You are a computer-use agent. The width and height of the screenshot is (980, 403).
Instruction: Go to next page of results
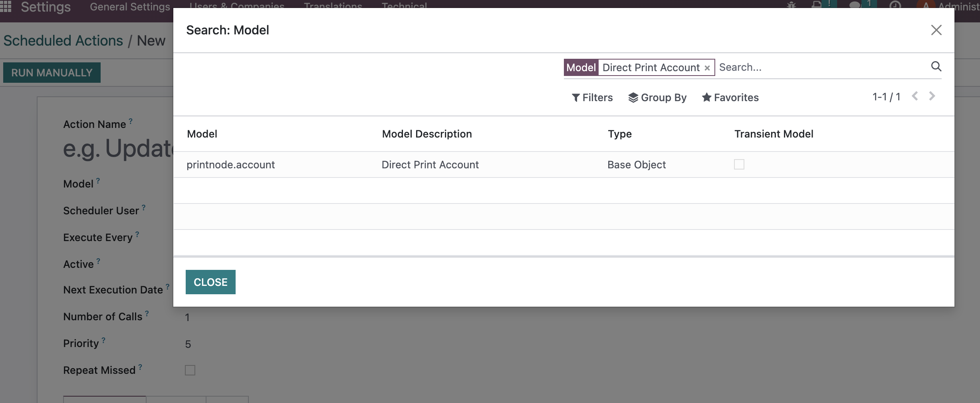tap(932, 96)
